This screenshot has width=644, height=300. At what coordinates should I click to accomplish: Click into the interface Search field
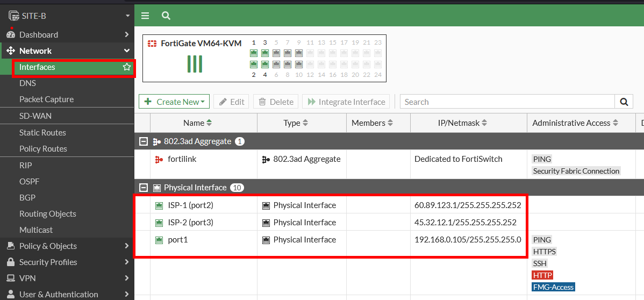pos(507,102)
